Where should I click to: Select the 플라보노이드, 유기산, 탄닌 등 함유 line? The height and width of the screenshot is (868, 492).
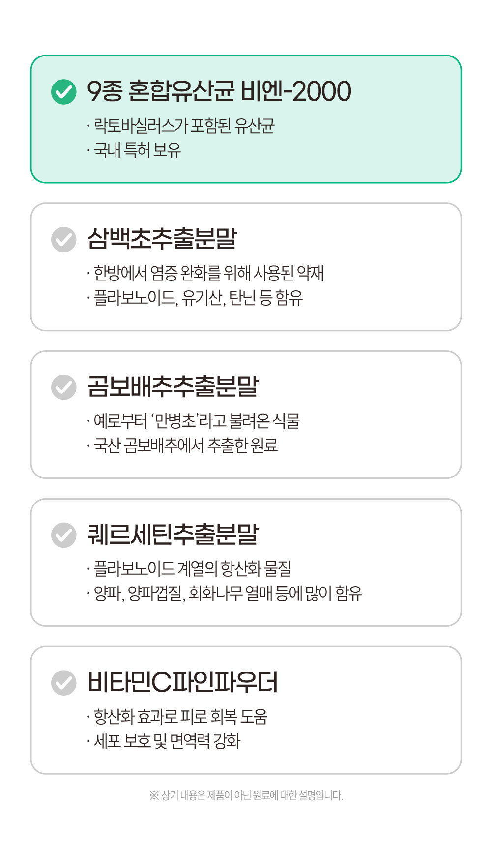coord(198,298)
